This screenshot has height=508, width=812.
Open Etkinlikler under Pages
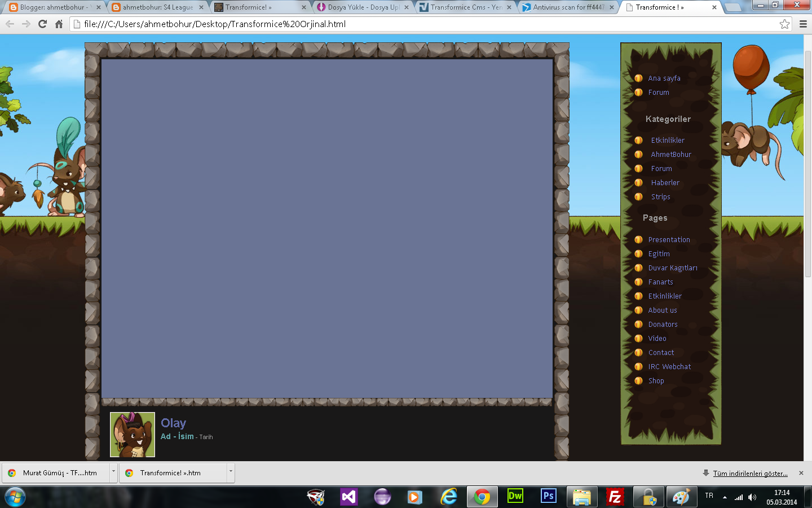(x=665, y=296)
